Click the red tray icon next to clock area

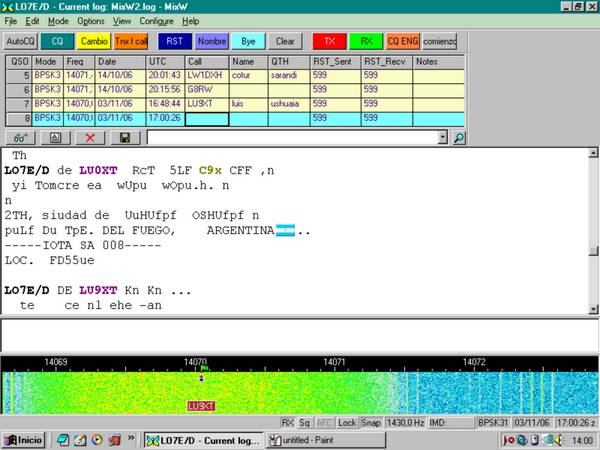point(508,440)
